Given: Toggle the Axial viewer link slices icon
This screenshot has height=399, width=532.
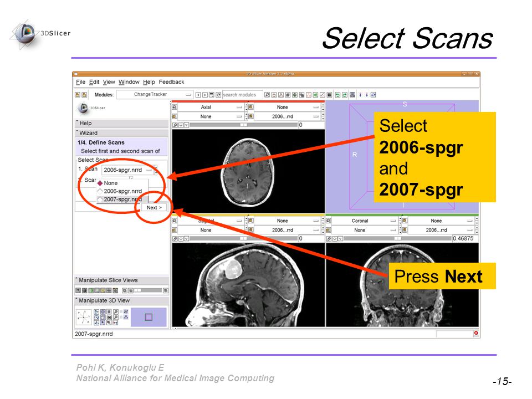Looking at the screenshot, I should (x=175, y=125).
